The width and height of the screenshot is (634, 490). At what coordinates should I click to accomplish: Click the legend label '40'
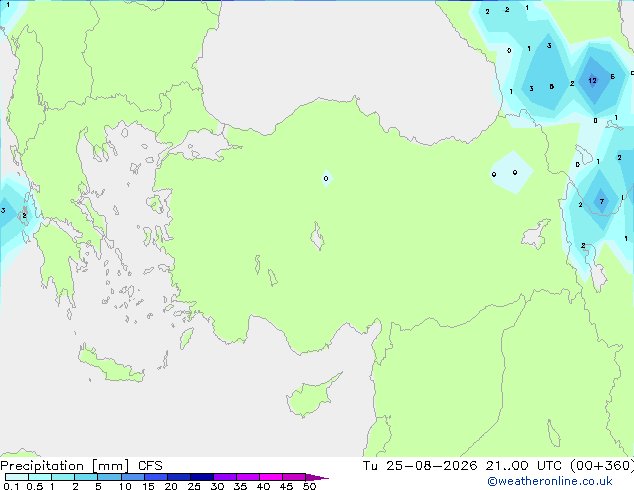coord(263,486)
